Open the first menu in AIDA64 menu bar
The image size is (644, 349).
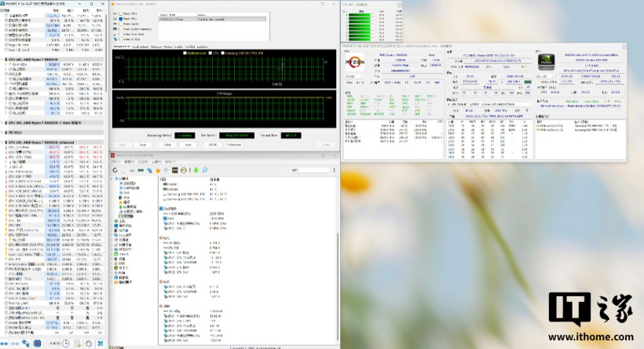tap(115, 162)
